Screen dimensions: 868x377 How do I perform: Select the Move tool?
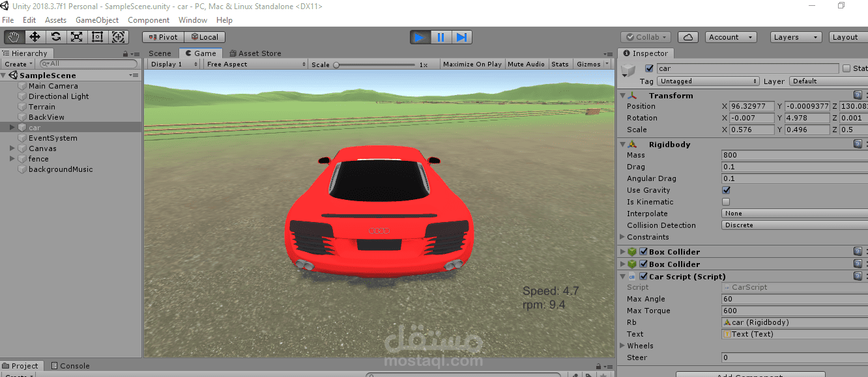tap(35, 37)
